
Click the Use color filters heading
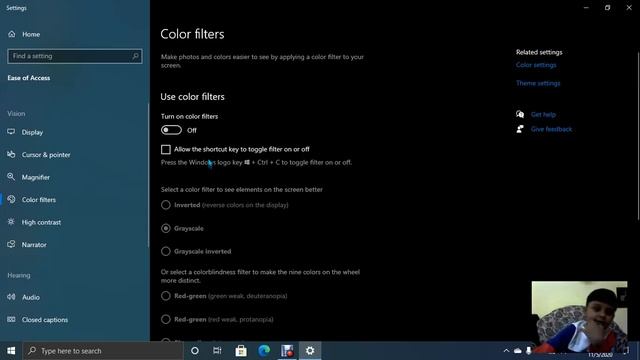[x=192, y=97]
